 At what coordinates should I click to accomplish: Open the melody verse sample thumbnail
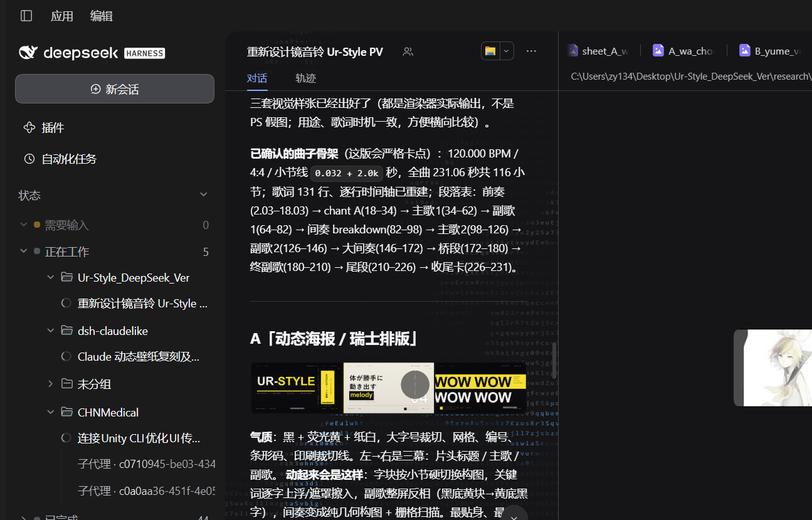[389, 388]
